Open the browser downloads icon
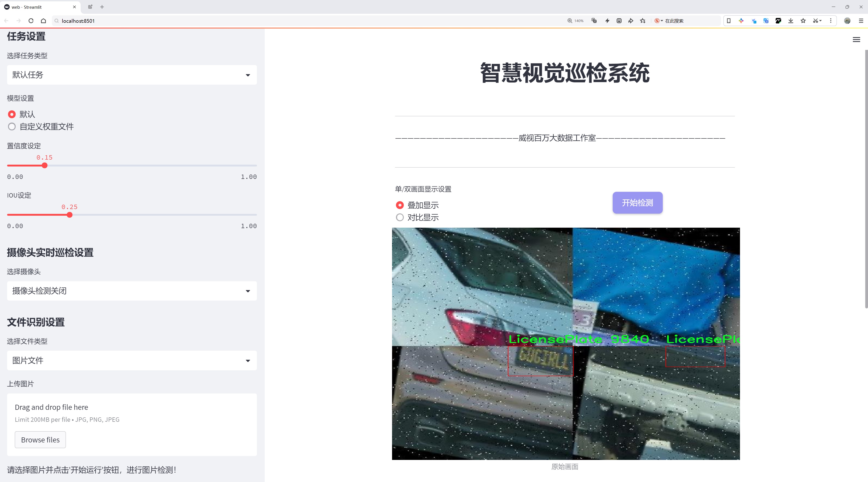 791,21
